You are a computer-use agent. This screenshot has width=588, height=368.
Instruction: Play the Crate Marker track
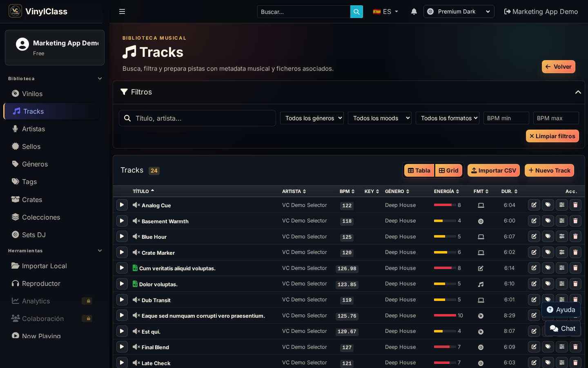point(122,252)
